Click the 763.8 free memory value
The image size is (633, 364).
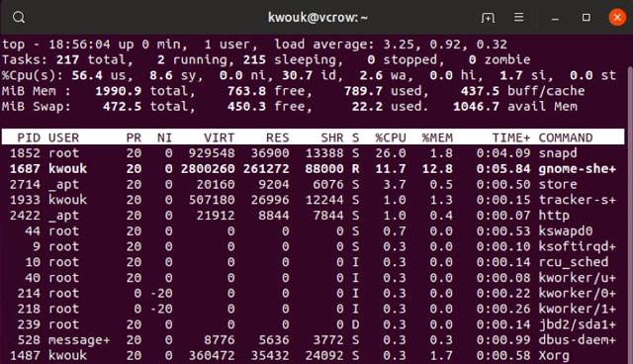[x=246, y=91]
